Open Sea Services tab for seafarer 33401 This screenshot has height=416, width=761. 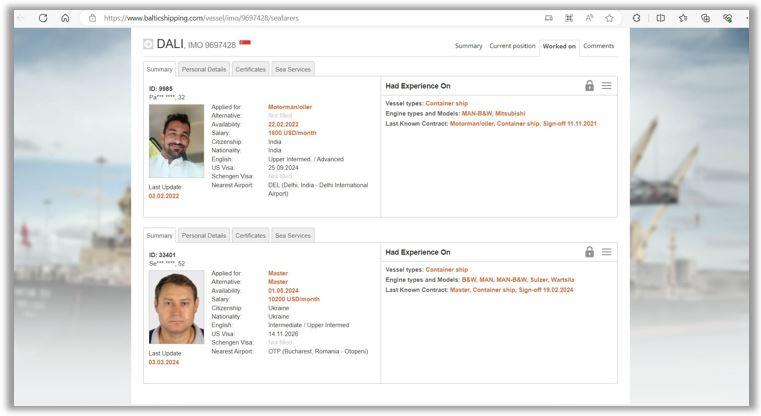[x=292, y=235]
